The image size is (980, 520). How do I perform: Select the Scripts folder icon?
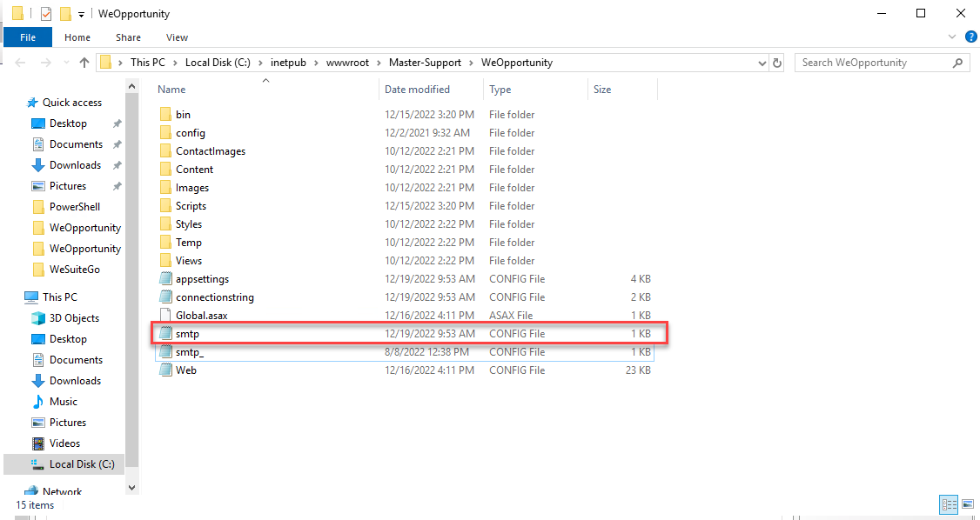pyautogui.click(x=165, y=206)
